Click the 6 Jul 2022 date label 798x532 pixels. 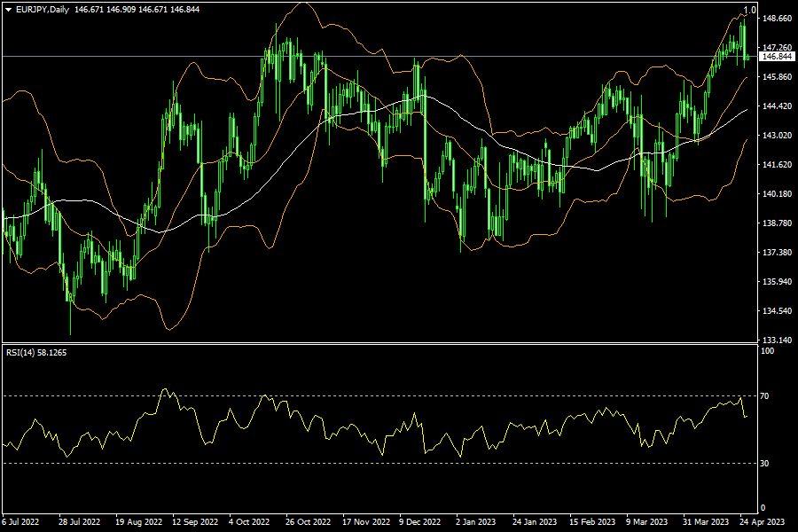point(20,522)
